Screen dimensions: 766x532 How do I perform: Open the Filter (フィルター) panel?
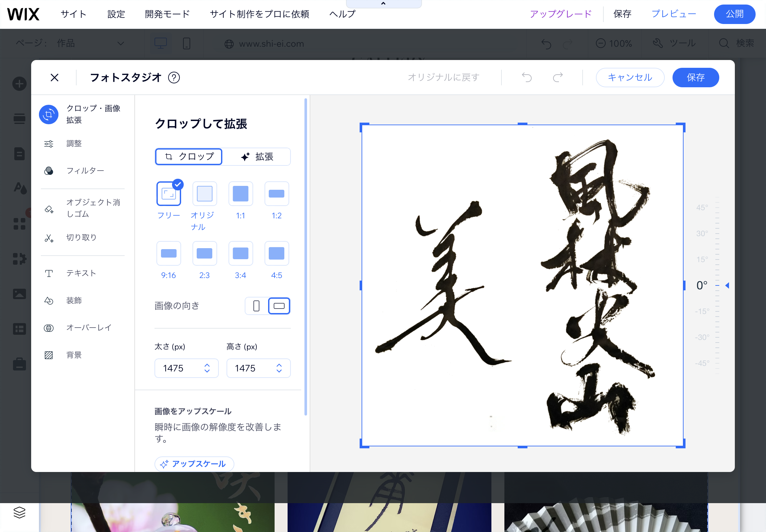85,171
